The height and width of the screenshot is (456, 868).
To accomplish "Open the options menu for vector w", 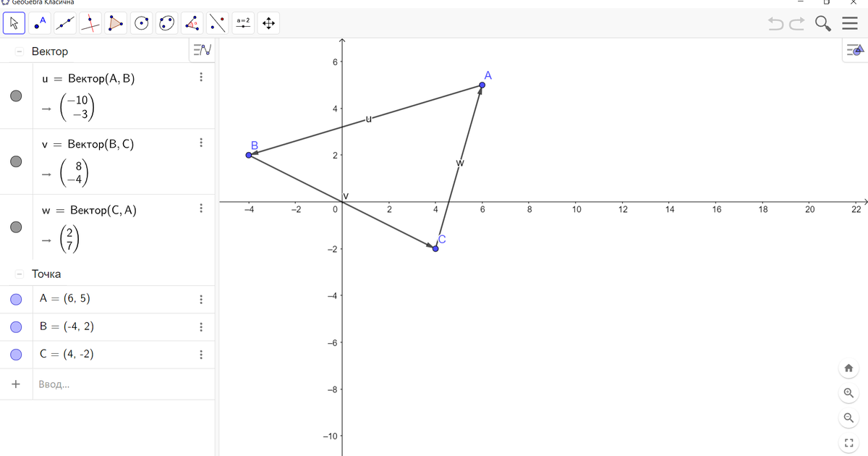I will pos(201,208).
